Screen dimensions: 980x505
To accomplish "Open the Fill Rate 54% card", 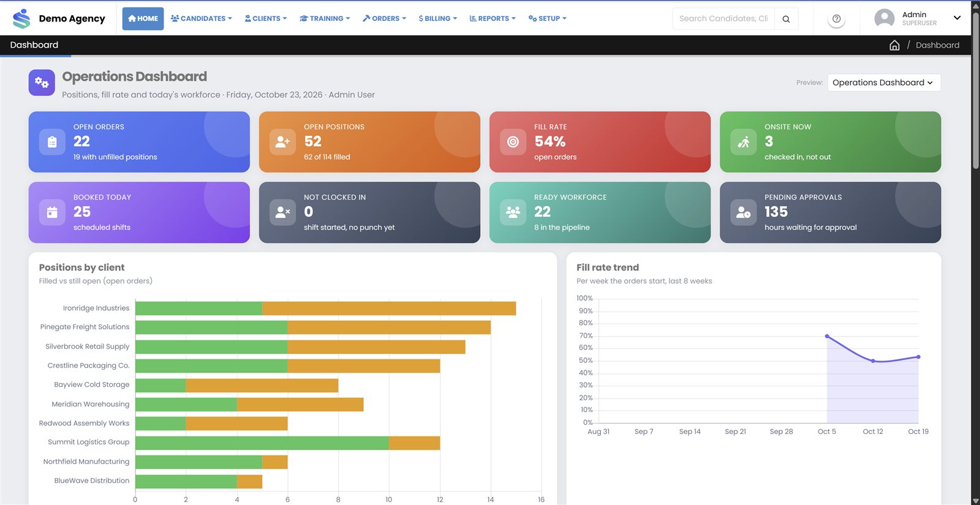I will (600, 142).
